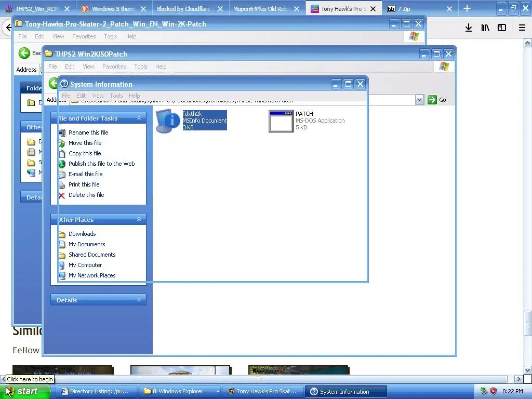Open File menu in System Information
This screenshot has height=399, width=532.
click(x=66, y=96)
